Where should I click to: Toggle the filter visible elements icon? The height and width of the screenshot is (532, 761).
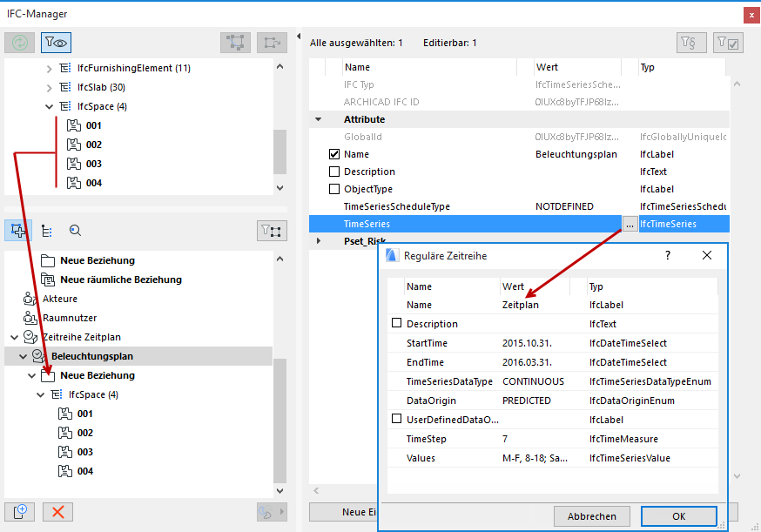click(57, 43)
